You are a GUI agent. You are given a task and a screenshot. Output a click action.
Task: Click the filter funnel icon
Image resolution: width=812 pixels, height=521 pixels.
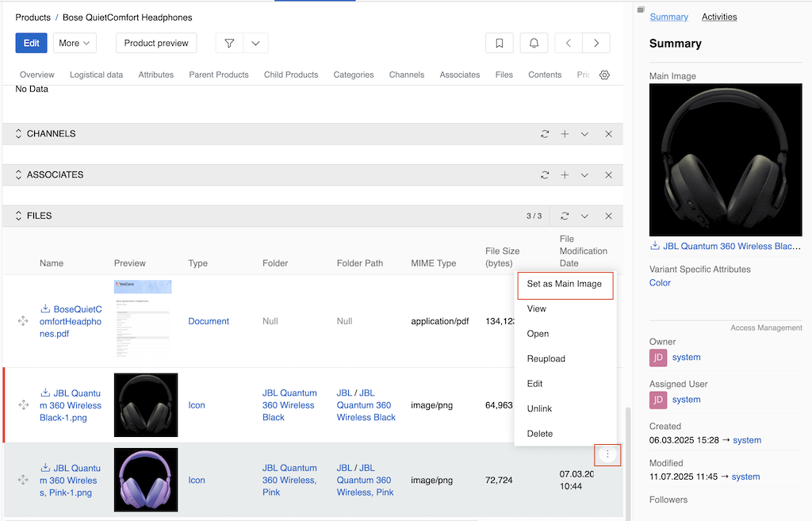[x=229, y=43]
